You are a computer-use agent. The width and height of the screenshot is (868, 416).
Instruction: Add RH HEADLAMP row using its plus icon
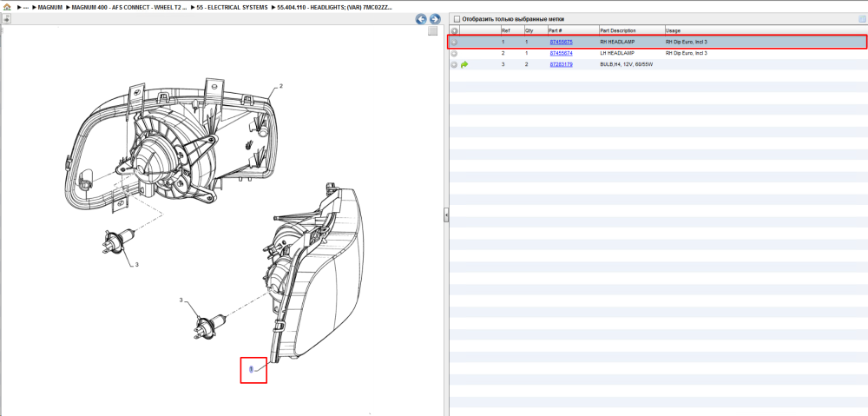point(454,42)
